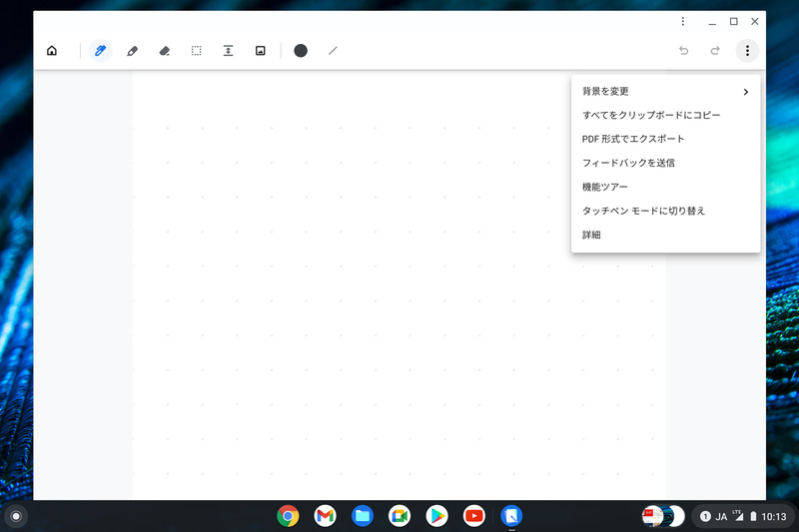799x532 pixels.
Task: Select the Highlighter marker tool
Action: [x=132, y=50]
